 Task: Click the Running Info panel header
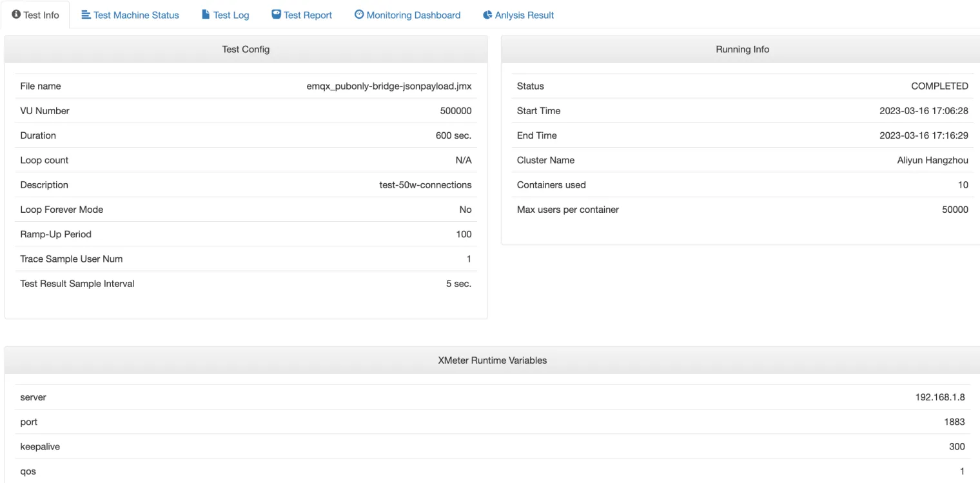(742, 49)
